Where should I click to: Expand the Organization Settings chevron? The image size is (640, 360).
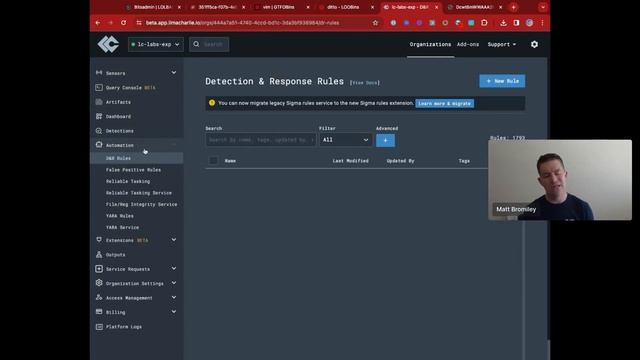coord(174,283)
